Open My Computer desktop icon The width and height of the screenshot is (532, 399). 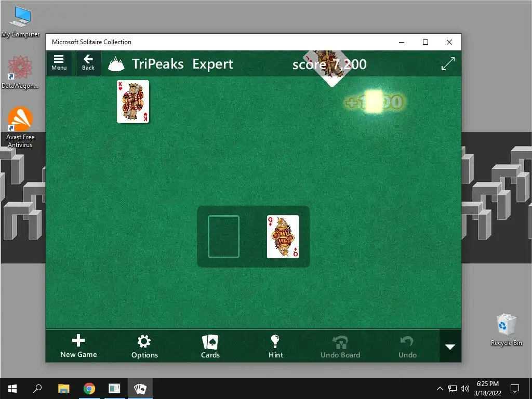point(20,22)
